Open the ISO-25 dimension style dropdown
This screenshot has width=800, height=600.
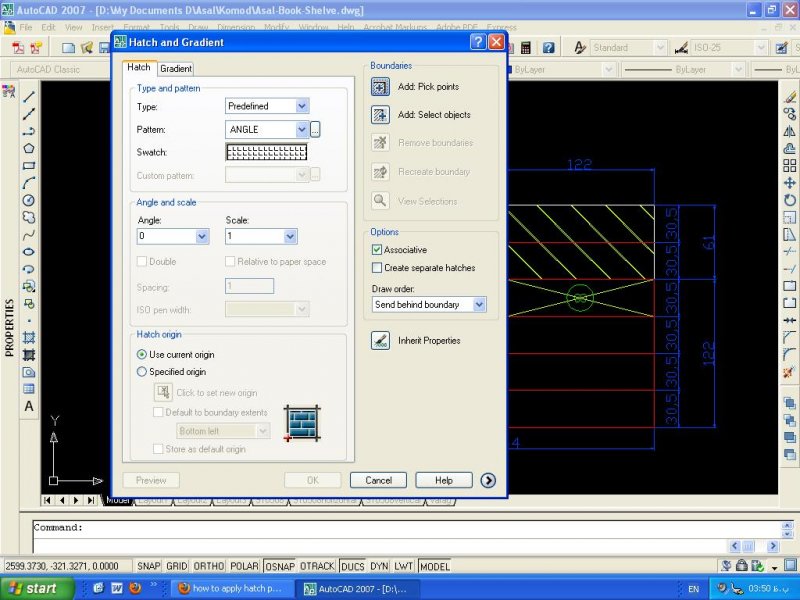pos(761,48)
